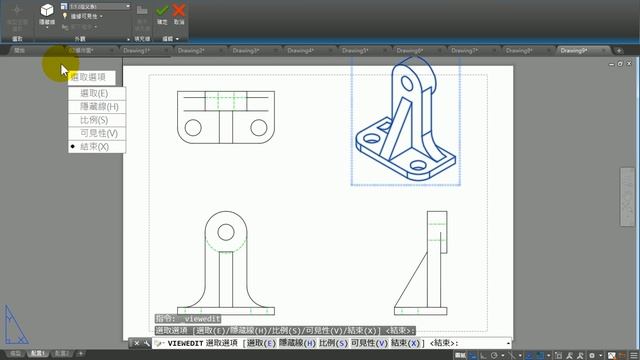Screen dimensions: 640x360
Task: Switch to the 配置2 layout tab
Action: (x=61, y=353)
